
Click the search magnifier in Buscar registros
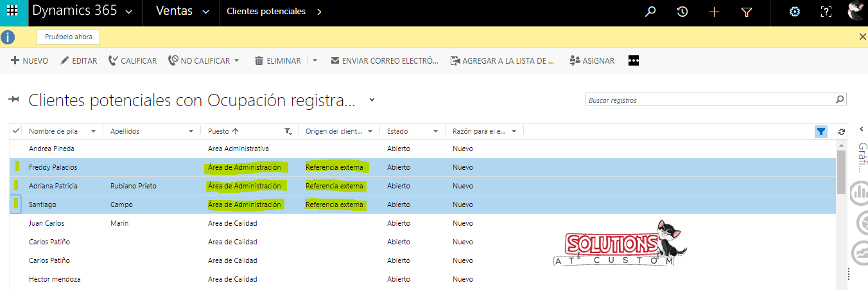point(840,100)
